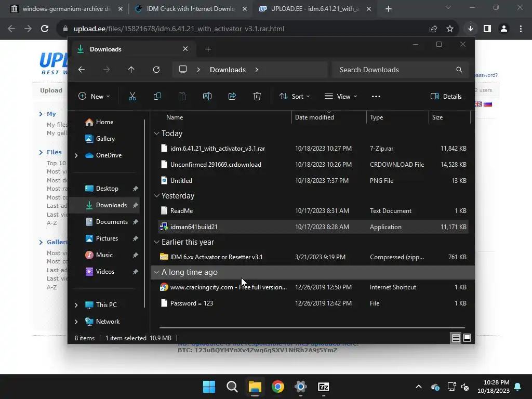Expand This PC in navigation pane
Viewport: 532px width, 399px height.
tap(76, 305)
